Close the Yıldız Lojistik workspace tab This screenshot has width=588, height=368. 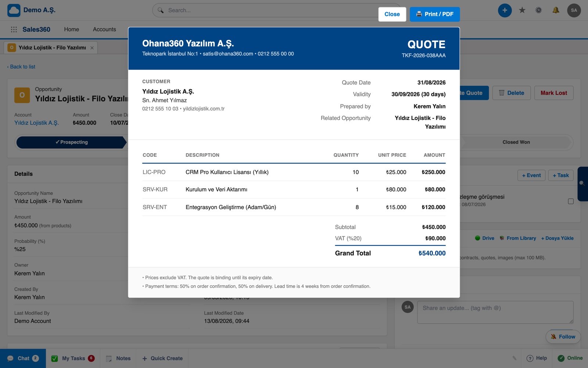click(x=92, y=48)
